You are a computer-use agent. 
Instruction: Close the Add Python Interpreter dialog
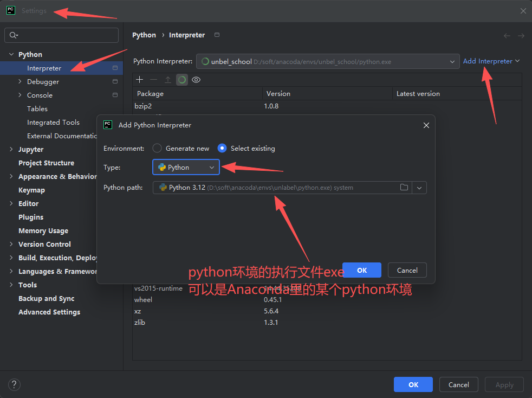pyautogui.click(x=426, y=125)
